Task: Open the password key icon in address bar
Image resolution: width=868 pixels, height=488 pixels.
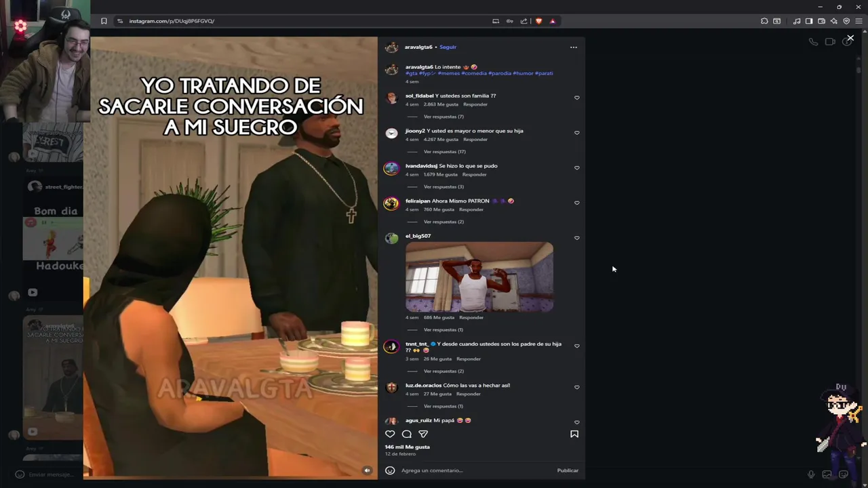Action: tap(509, 21)
